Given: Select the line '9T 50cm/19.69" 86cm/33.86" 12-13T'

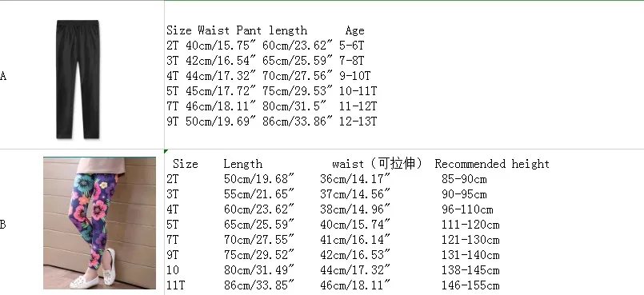Looking at the screenshot, I should click(271, 122).
